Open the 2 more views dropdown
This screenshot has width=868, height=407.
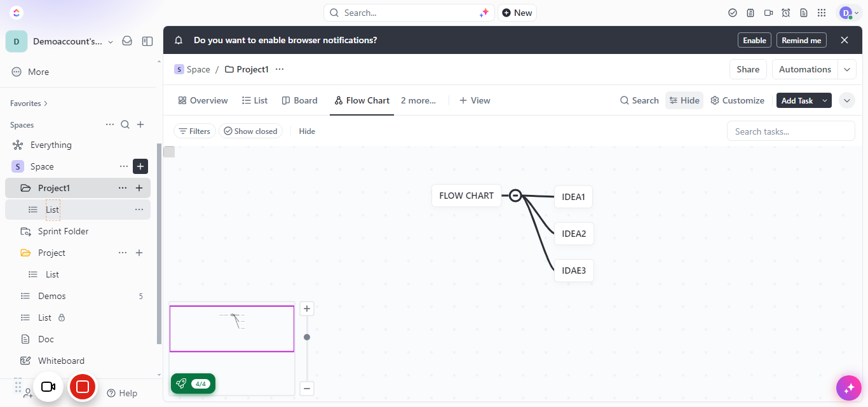tap(418, 100)
